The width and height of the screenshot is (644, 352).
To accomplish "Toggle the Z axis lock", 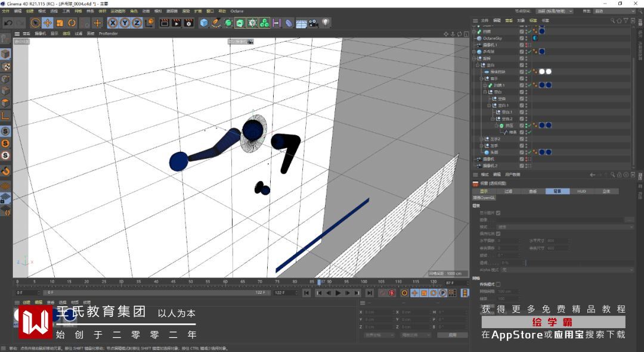I will click(137, 23).
